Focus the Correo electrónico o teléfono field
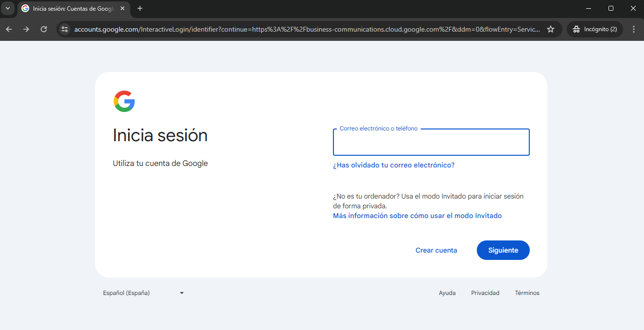Screen dimensions: 644x330 tap(431, 142)
